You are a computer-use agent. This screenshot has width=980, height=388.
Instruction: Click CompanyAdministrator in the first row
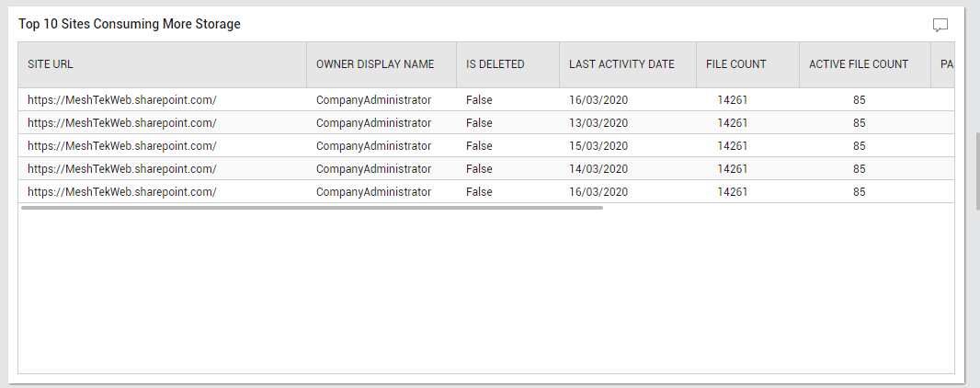point(374,100)
